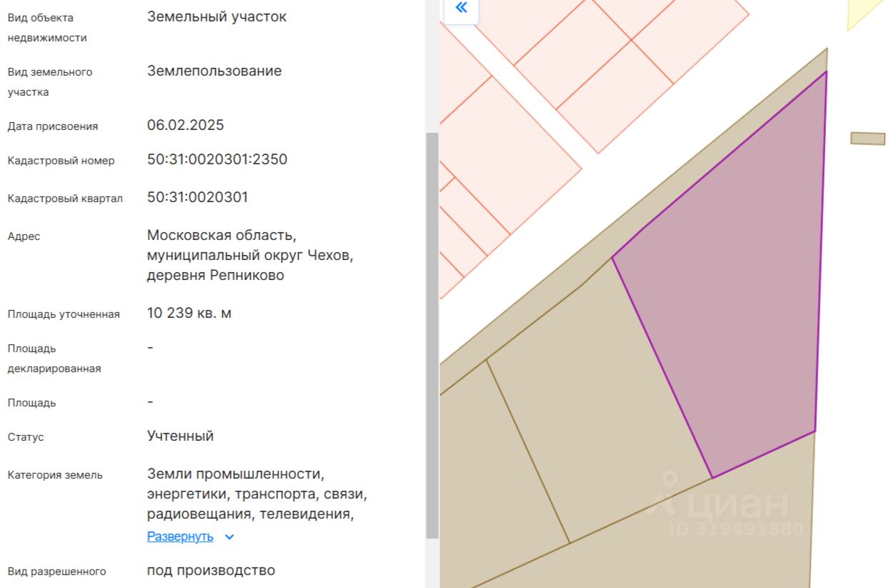891x588 pixels.
Task: Click cadastral quarter value 50:31:0020301
Action: pos(197,197)
